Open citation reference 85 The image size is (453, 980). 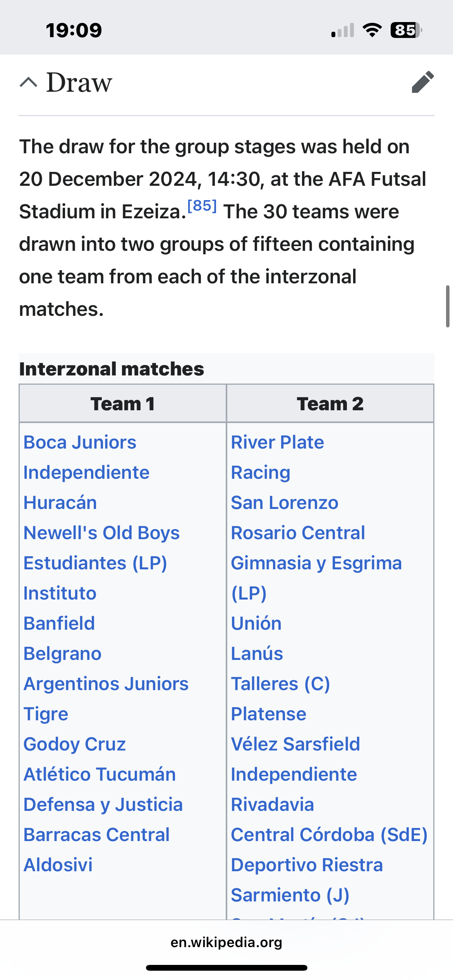pos(202,206)
